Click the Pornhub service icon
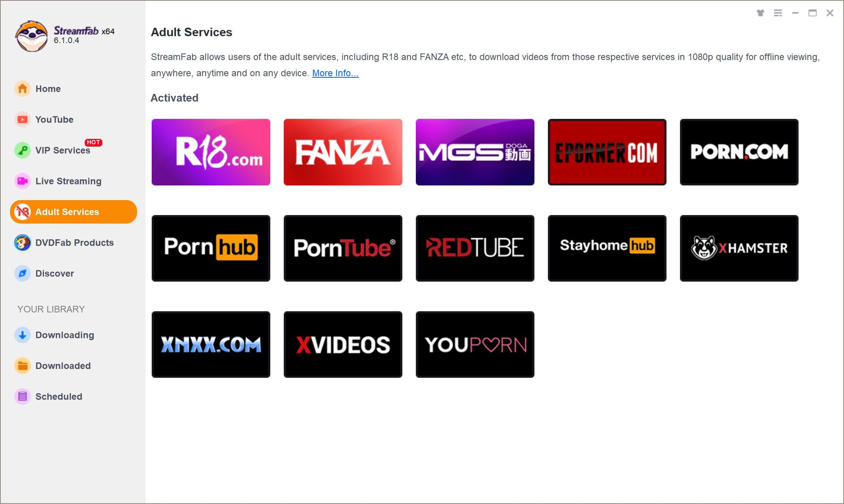 211,248
